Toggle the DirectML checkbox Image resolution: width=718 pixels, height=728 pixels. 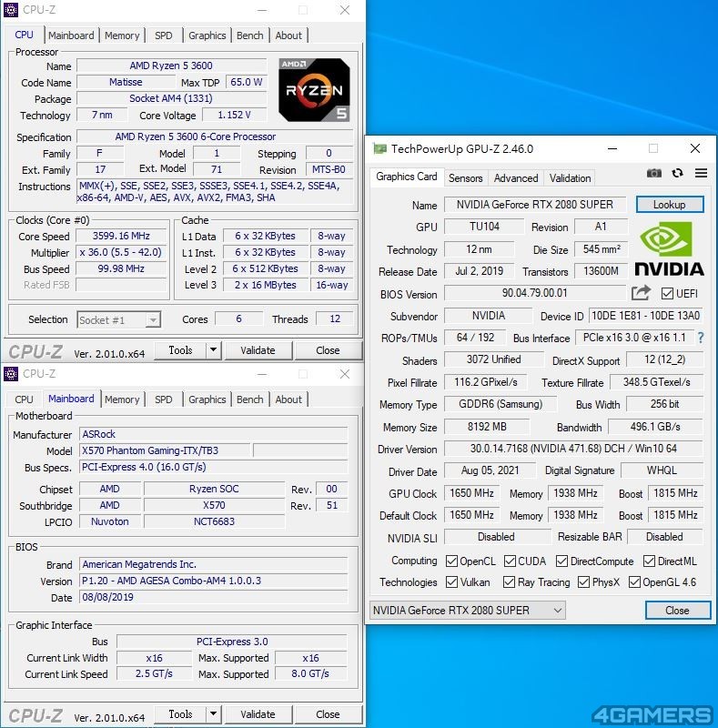[x=649, y=561]
